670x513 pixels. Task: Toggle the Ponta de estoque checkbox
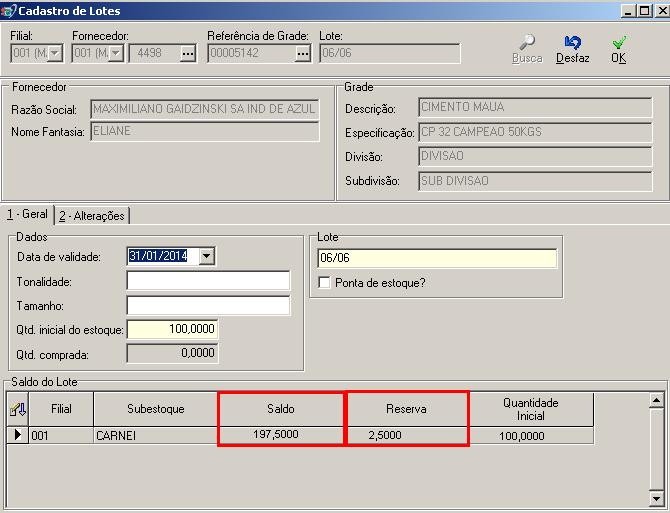tap(324, 283)
